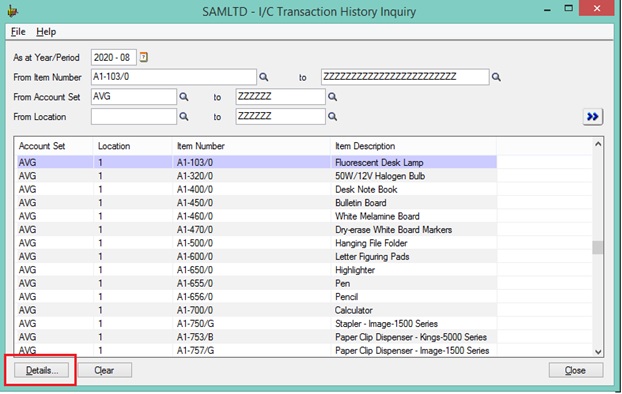Select the White Melamine Board row

(257, 216)
